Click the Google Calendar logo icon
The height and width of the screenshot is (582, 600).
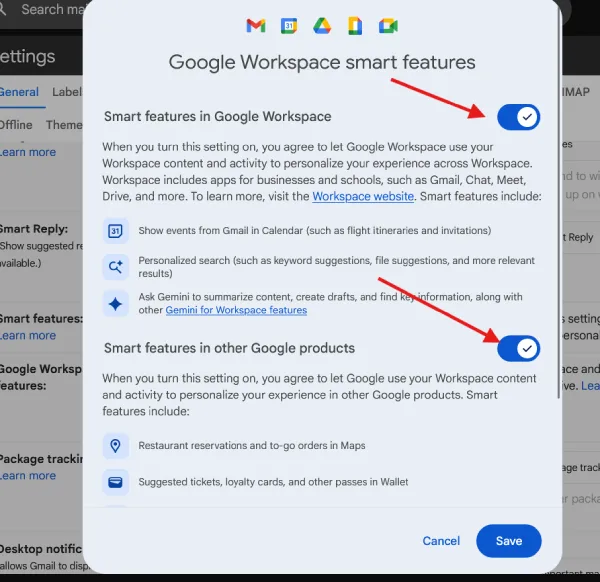click(x=289, y=26)
